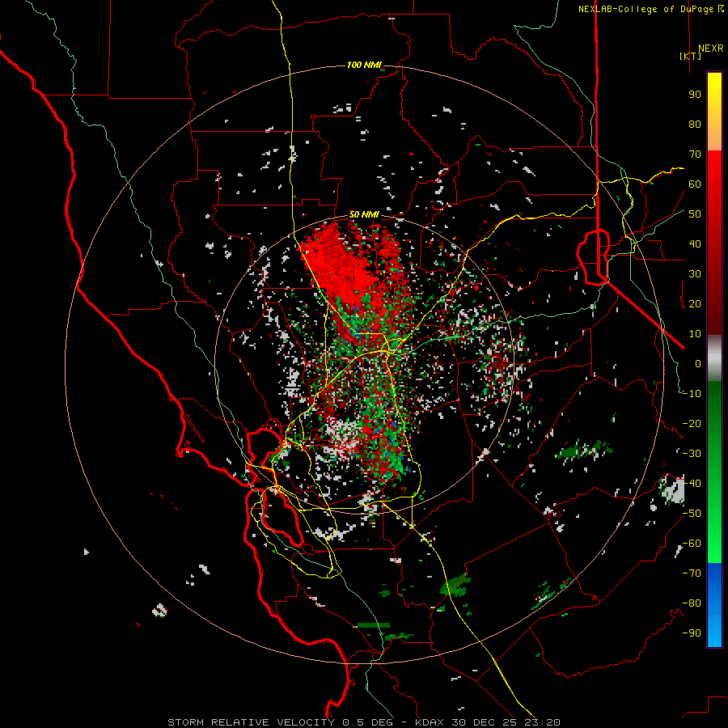Click the STORM RELATIVE VELOCITY product title
Viewport: 728px width, 728px height.
pyautogui.click(x=250, y=722)
